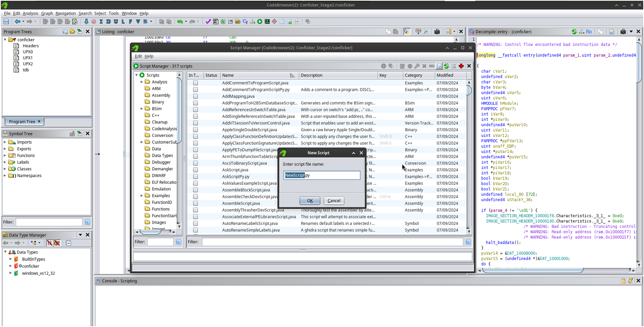Open Script Manager via green play toolbar icon
Viewport: 644px width, 327px height.
point(260,22)
